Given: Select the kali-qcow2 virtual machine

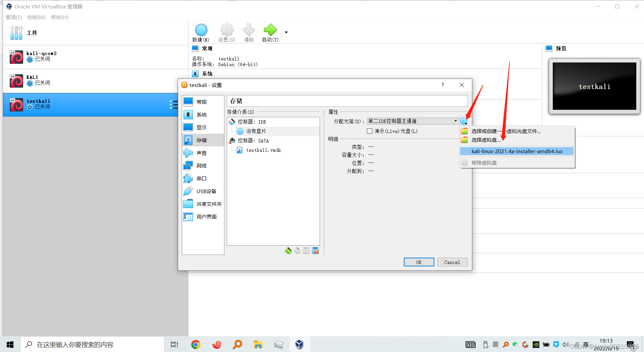Looking at the screenshot, I should [x=96, y=57].
